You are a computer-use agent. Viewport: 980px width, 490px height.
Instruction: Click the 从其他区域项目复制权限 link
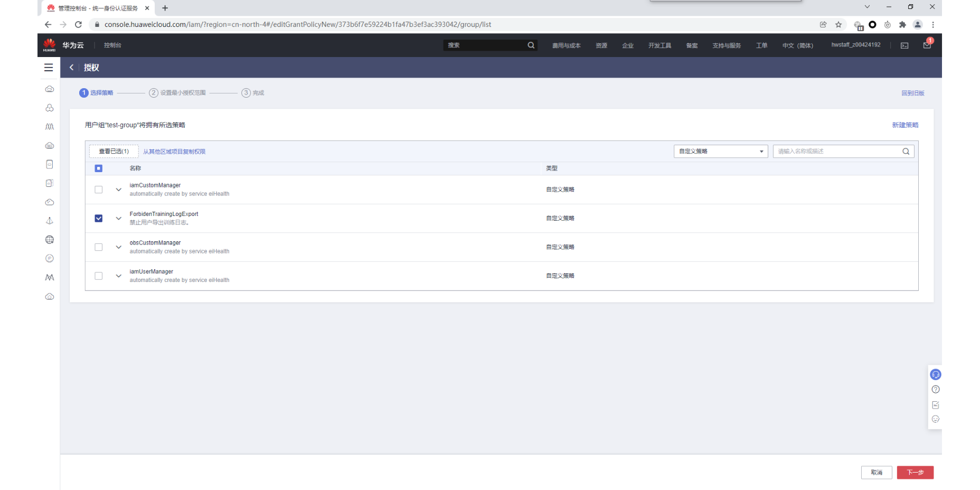174,152
